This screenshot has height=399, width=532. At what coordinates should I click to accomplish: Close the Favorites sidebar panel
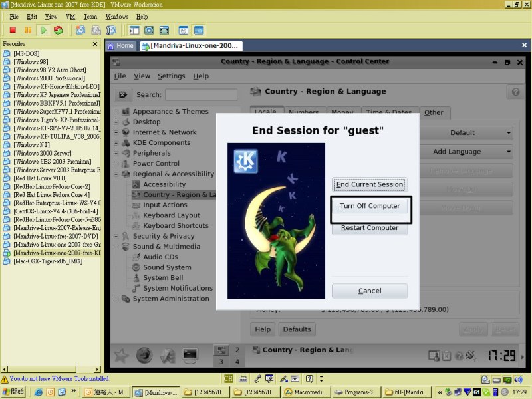[95, 44]
